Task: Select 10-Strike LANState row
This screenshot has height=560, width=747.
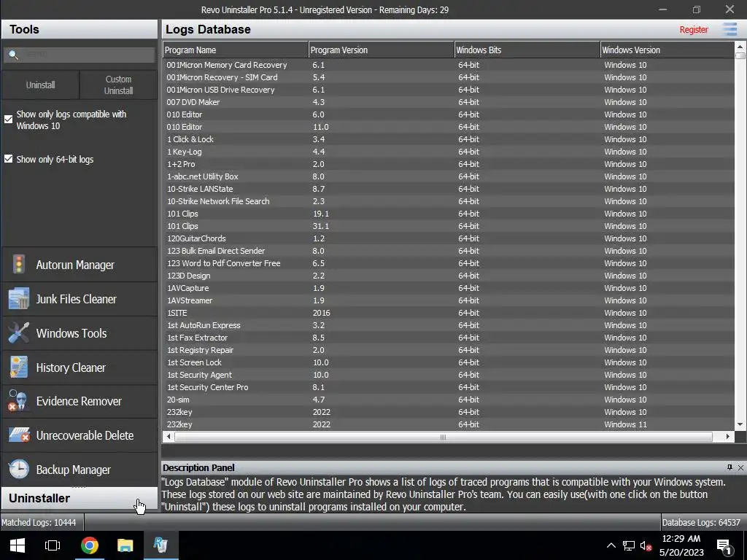Action: [x=449, y=189]
